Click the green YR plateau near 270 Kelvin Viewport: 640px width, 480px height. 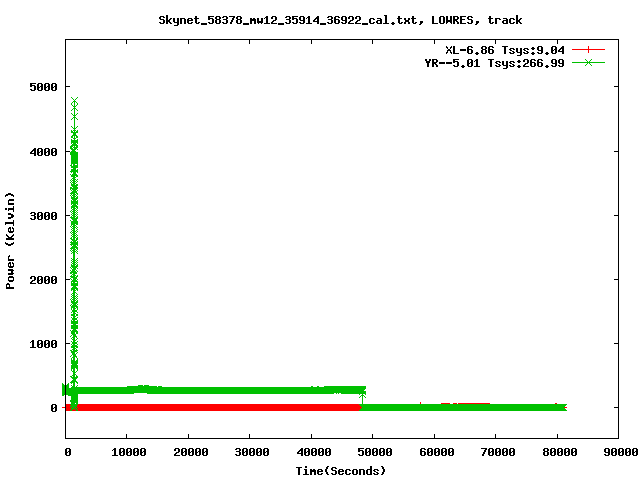(x=216, y=390)
